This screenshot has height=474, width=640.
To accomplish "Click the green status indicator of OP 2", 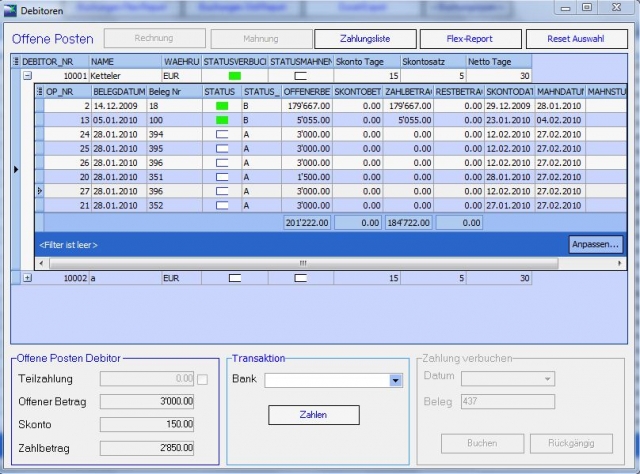I will tap(222, 105).
